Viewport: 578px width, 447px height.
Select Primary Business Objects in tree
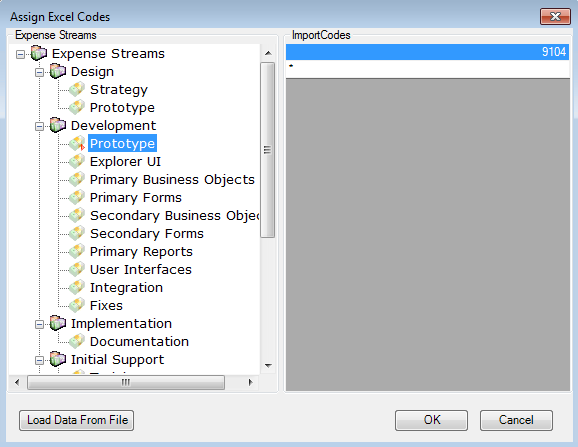tap(172, 179)
